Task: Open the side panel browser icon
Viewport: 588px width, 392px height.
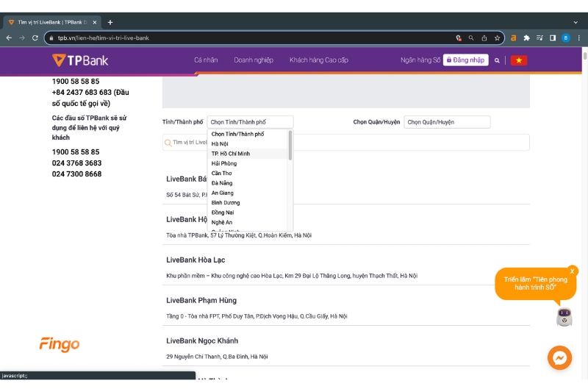Action: (x=553, y=38)
